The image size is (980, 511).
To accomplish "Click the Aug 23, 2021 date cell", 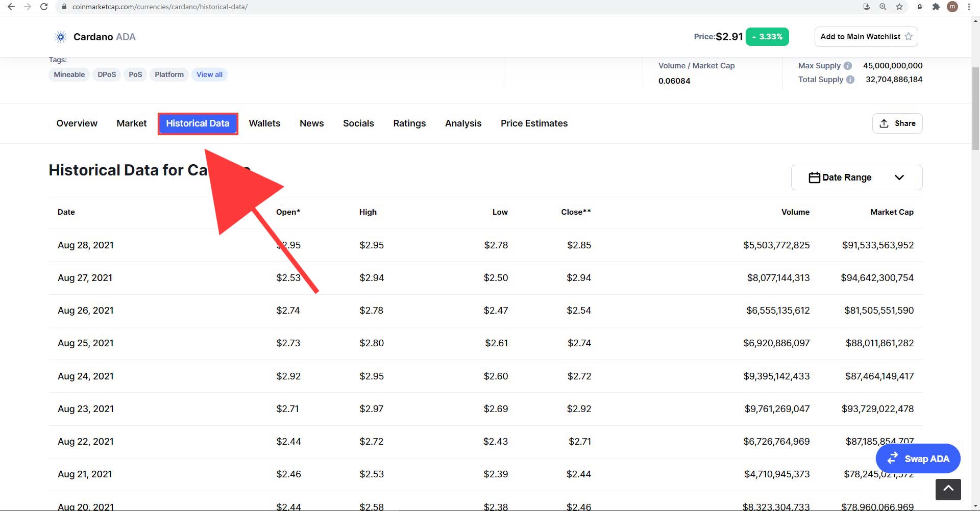I will [86, 409].
